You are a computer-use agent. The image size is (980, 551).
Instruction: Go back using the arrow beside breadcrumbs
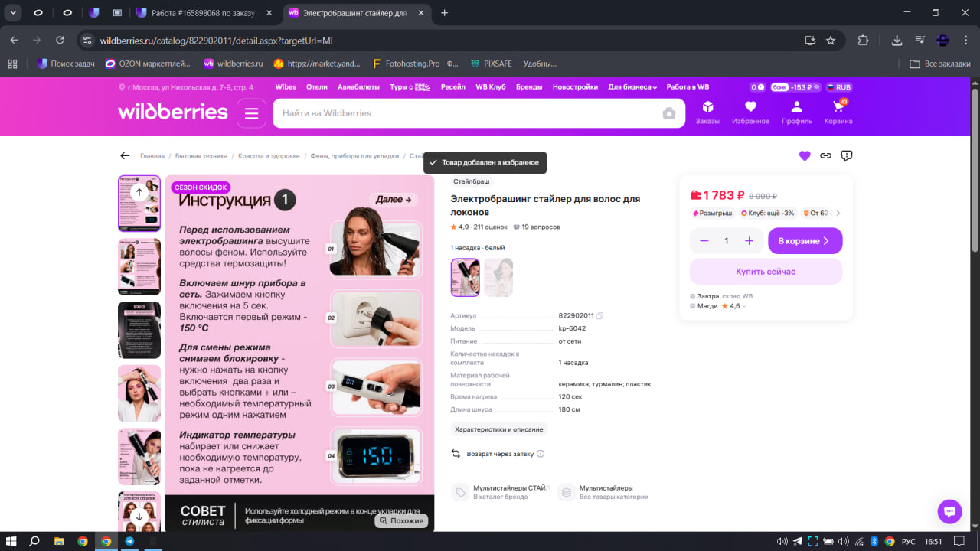tap(125, 155)
